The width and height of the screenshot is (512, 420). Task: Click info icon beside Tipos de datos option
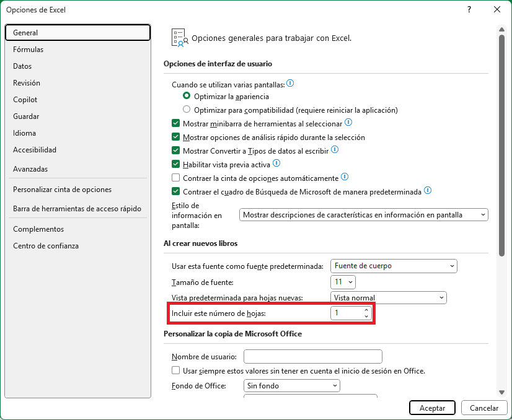pos(335,149)
